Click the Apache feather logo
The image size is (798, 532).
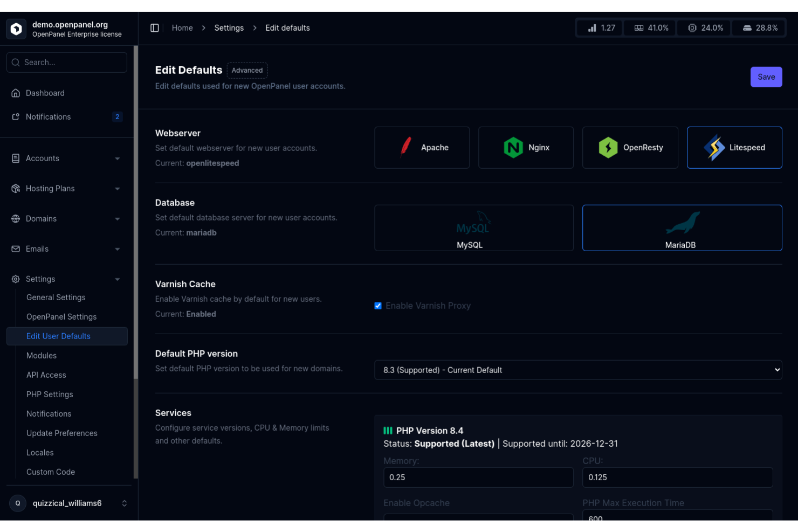[406, 147]
